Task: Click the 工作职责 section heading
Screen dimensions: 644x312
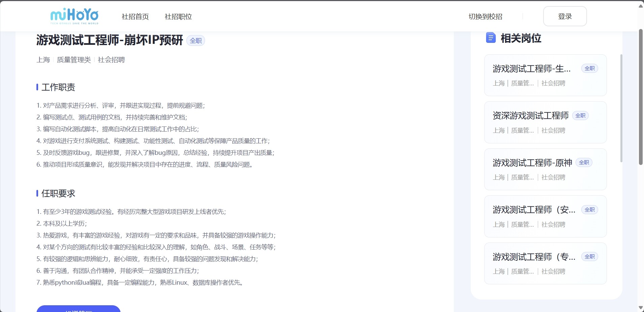Action: [x=58, y=87]
